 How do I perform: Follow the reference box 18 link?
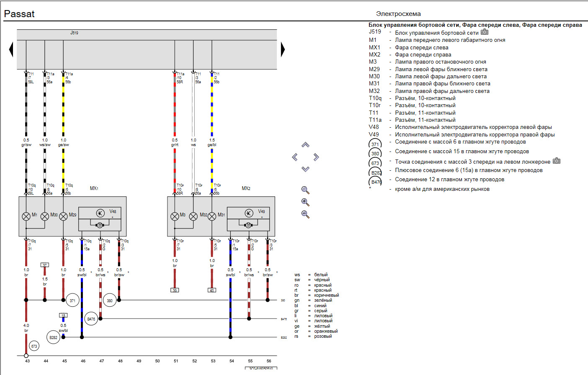(63, 316)
